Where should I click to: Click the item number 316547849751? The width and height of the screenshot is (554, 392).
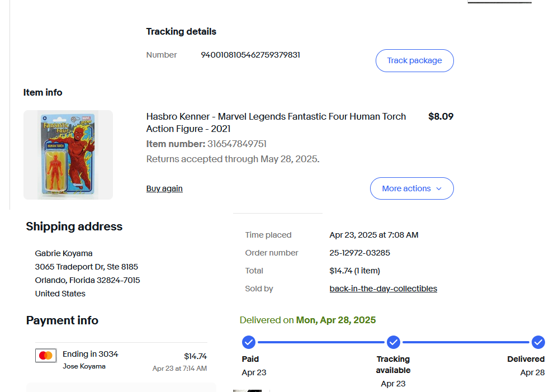point(236,144)
